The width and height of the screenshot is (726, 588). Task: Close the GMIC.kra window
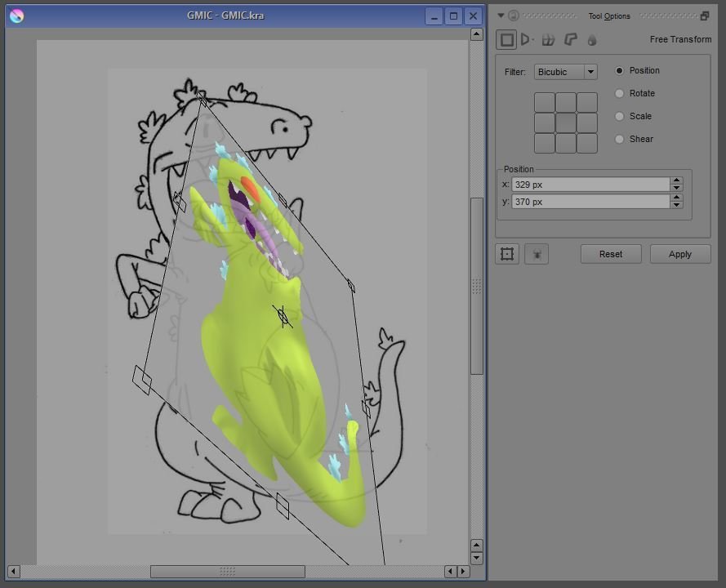[473, 16]
